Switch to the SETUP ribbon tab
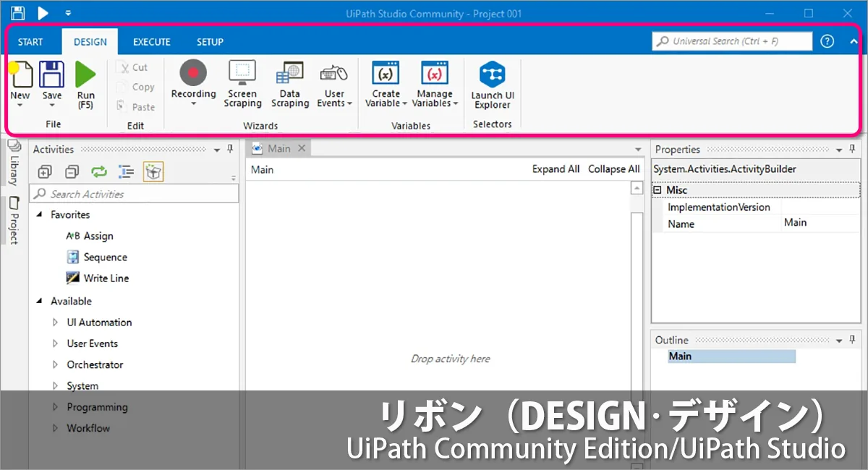 (x=210, y=42)
